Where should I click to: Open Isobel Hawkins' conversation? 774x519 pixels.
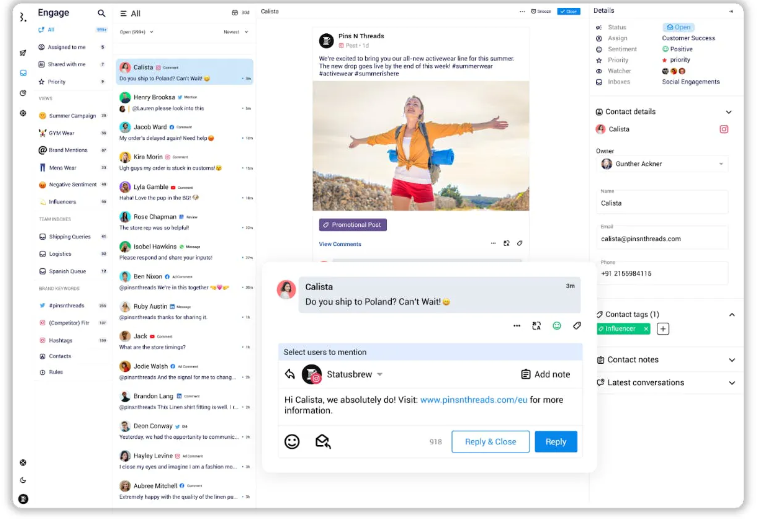tap(185, 252)
